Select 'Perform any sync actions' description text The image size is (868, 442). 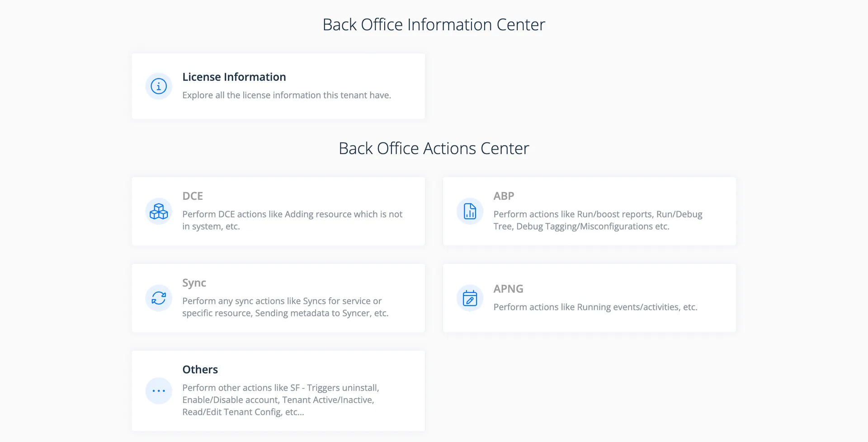(285, 307)
